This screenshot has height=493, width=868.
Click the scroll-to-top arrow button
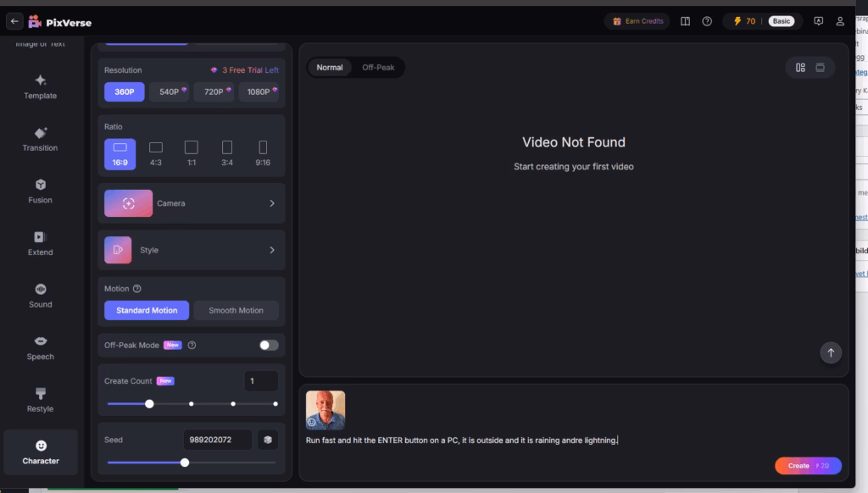pos(831,352)
